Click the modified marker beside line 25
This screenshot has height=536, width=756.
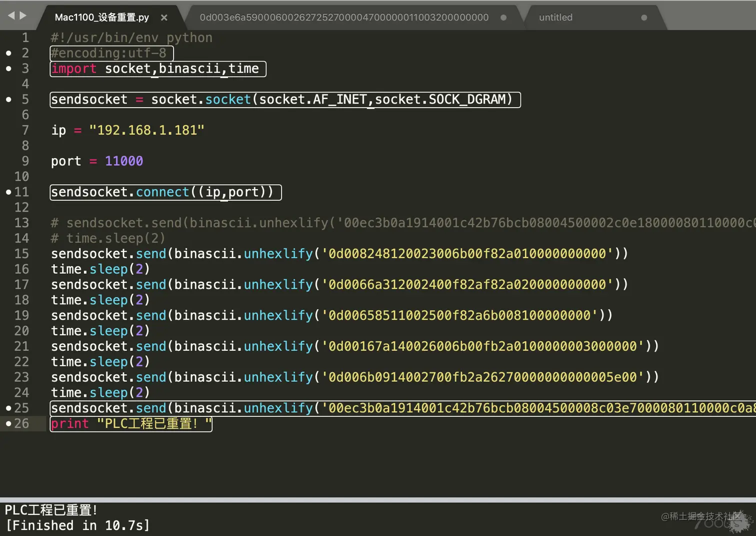tap(8, 408)
